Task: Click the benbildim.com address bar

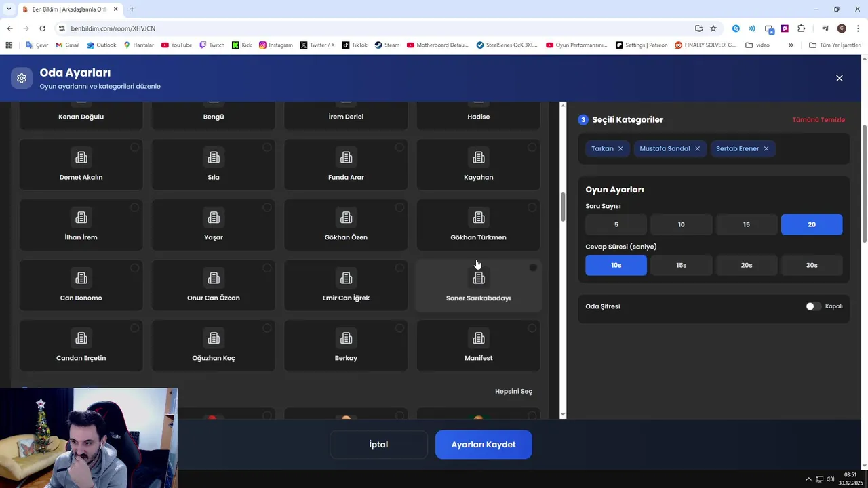Action: (380, 28)
